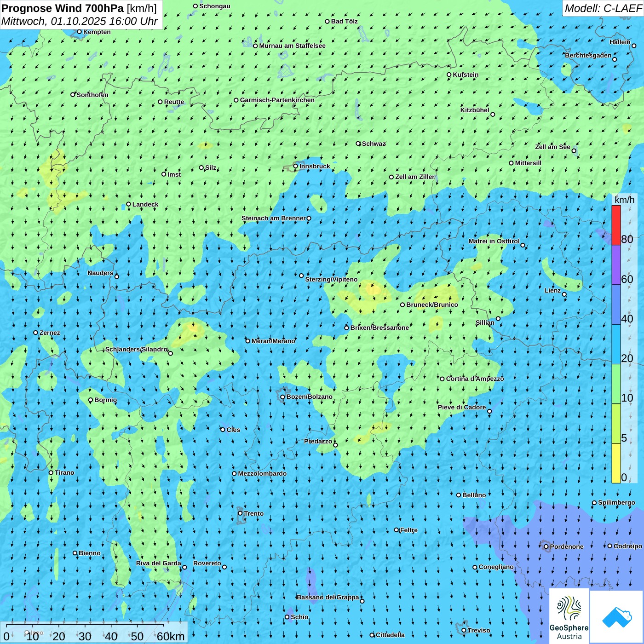
Task: Click the Lienz city marker
Action: click(x=564, y=294)
